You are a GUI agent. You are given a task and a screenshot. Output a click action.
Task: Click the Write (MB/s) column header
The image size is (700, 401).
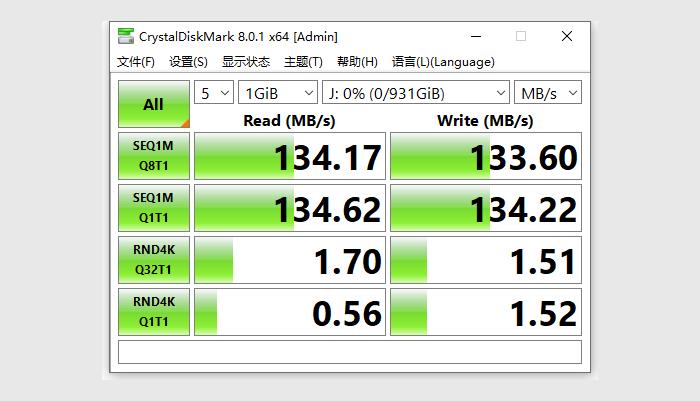(485, 121)
